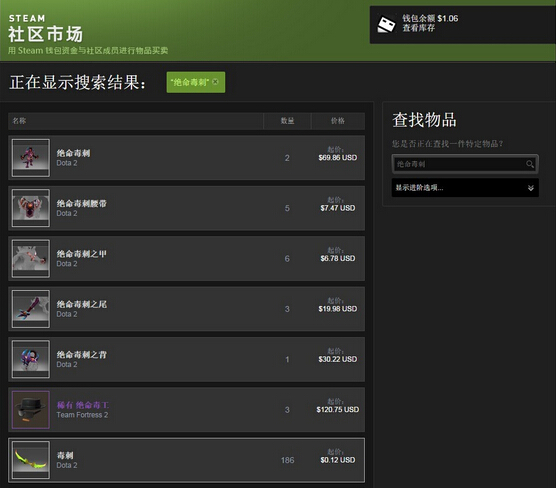556x488 pixels.
Task: Expand the 显示进阶选项 dropdown
Action: point(465,188)
